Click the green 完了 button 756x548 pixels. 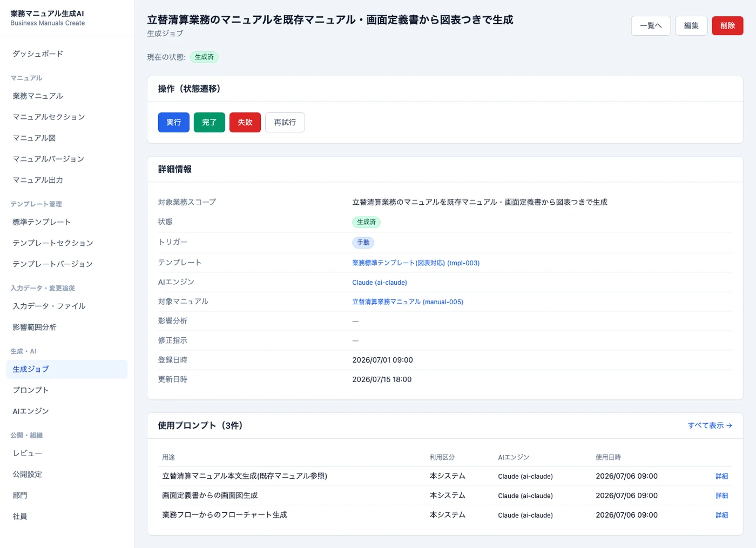point(210,123)
